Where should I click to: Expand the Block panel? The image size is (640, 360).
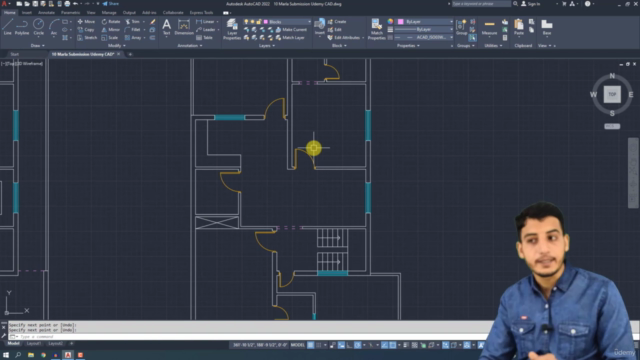(x=339, y=46)
